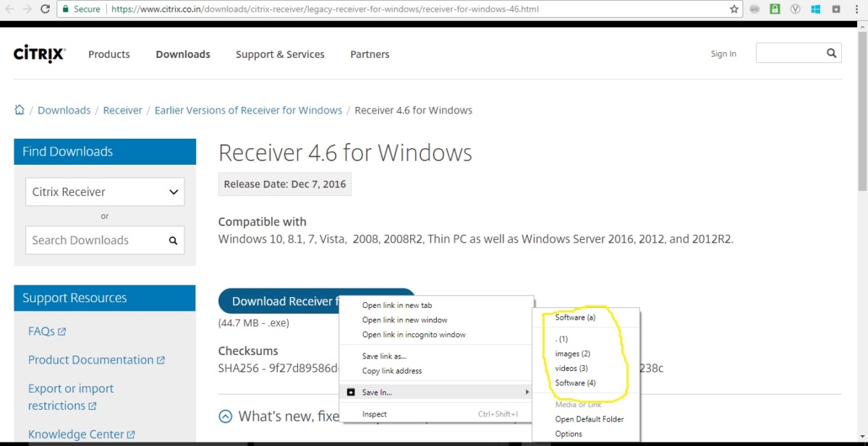Image resolution: width=868 pixels, height=446 pixels.
Task: Reload the page with the refresh icon
Action: (x=45, y=9)
